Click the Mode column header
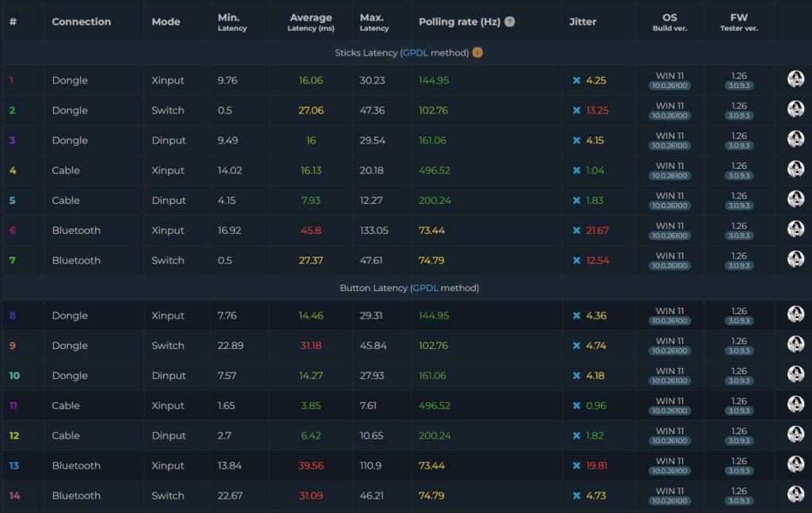 [166, 22]
